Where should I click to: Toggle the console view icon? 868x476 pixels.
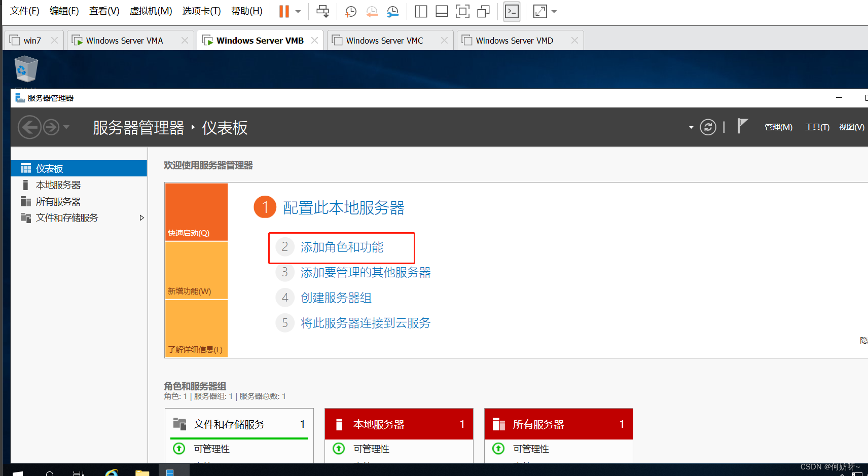[512, 11]
